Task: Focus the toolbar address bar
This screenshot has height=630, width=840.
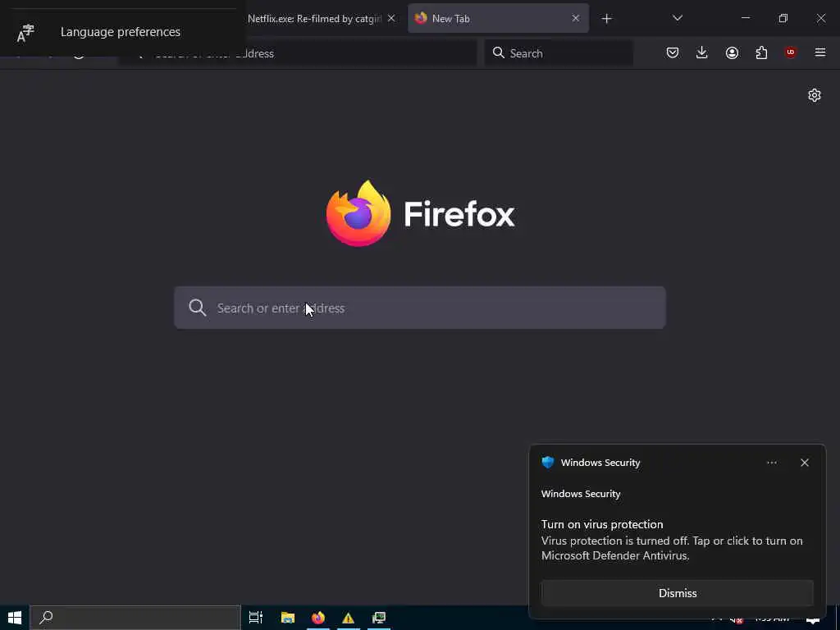Action: coord(297,53)
